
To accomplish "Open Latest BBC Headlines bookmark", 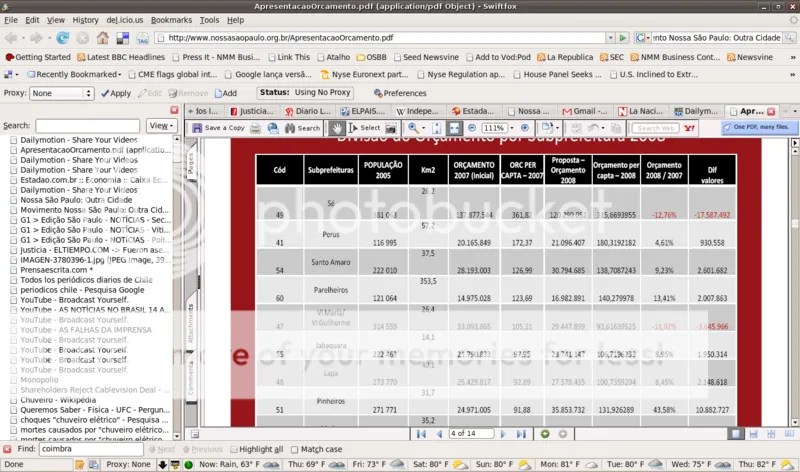I will (x=121, y=57).
